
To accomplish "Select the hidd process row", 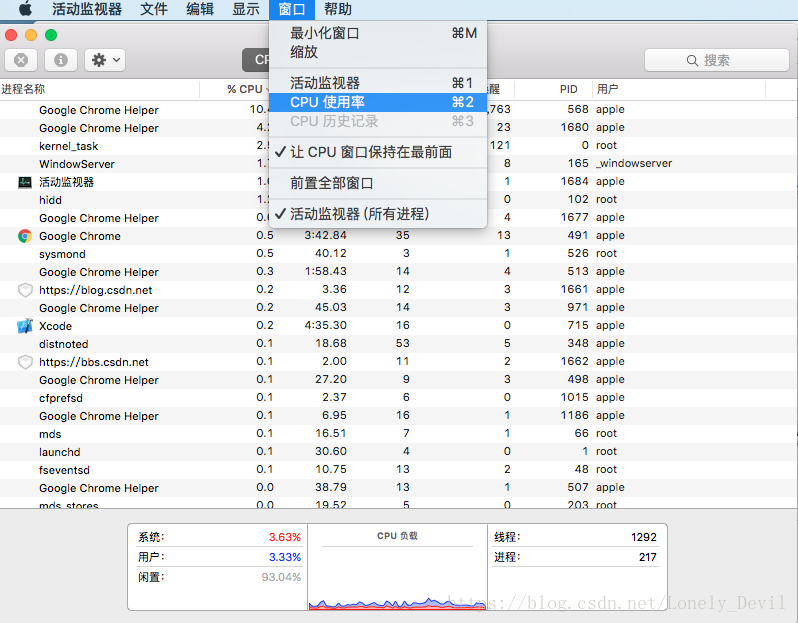I will [399, 200].
